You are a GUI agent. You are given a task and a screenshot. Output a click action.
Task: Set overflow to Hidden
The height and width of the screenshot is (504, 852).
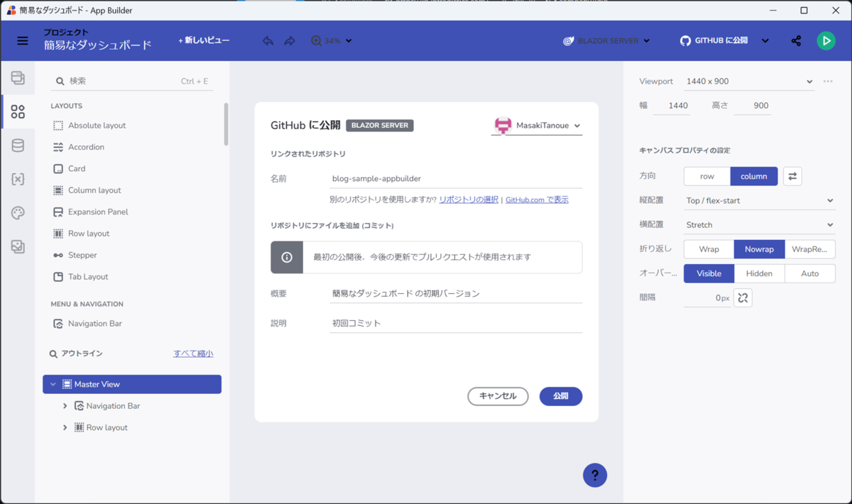pos(759,273)
